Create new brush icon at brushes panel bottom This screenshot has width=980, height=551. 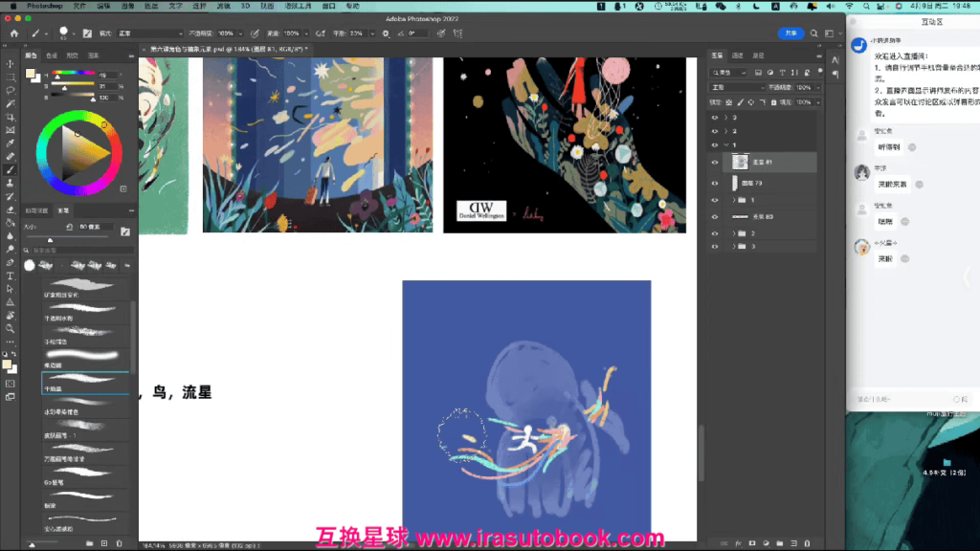(x=104, y=543)
